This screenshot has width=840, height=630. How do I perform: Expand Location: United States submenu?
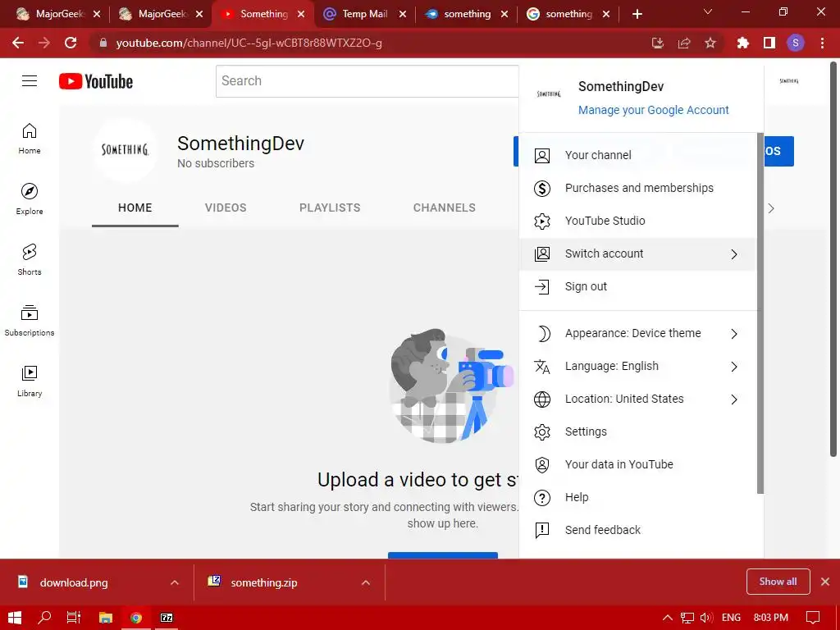click(734, 399)
